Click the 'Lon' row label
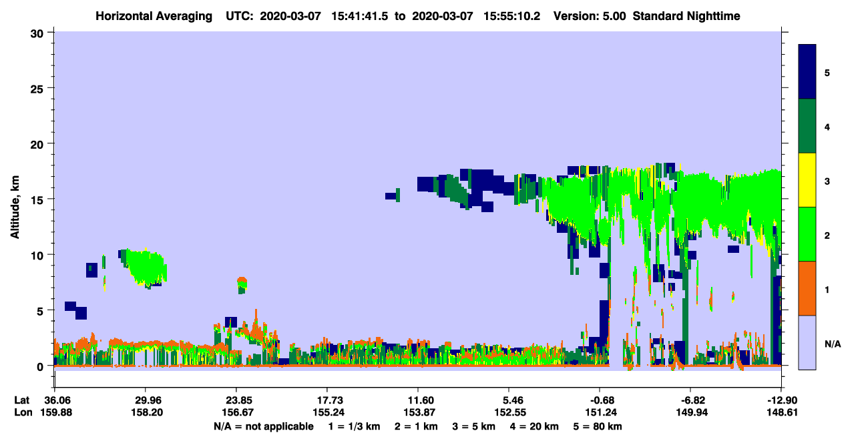Viewport: 868px width, 445px height. 22,412
